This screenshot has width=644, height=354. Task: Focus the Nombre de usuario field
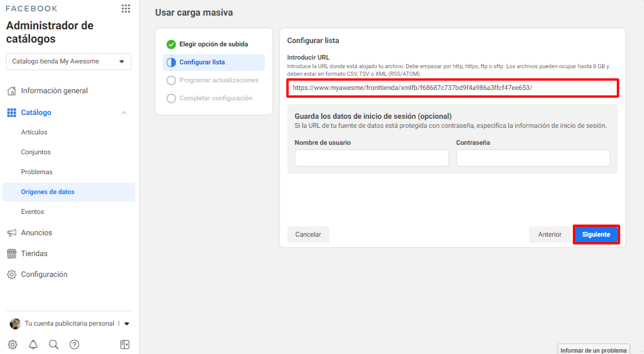(x=372, y=158)
